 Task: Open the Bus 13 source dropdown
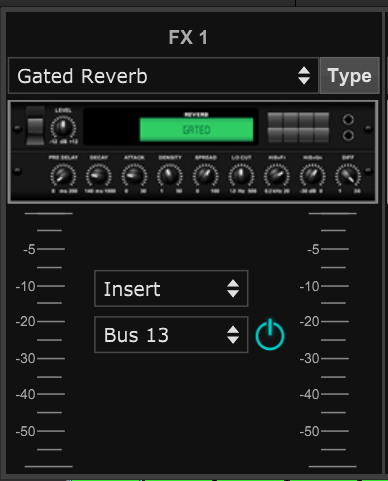[x=171, y=335]
